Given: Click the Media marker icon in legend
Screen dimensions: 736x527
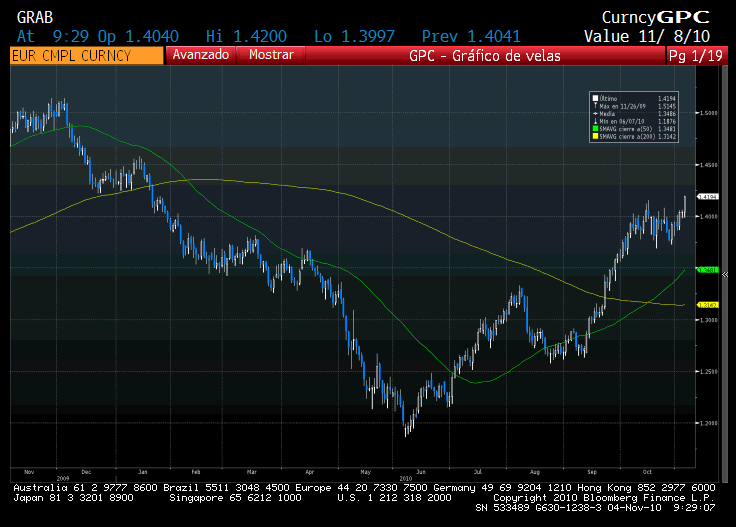Looking at the screenshot, I should point(595,114).
